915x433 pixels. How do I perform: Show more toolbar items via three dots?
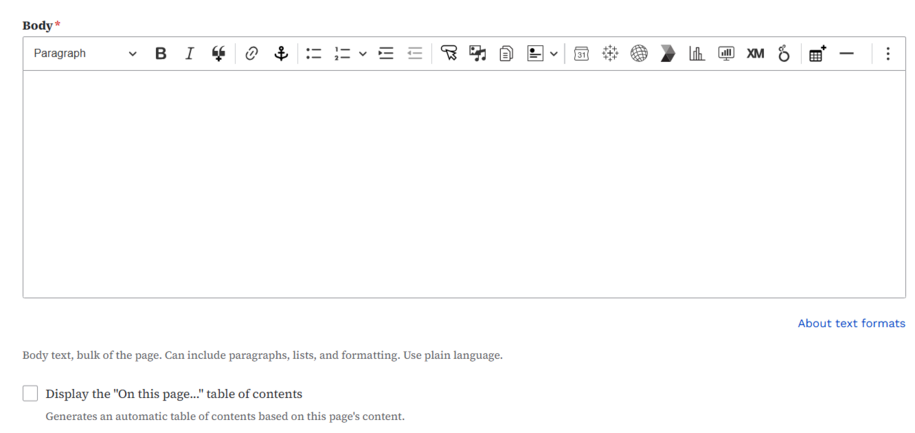click(888, 54)
